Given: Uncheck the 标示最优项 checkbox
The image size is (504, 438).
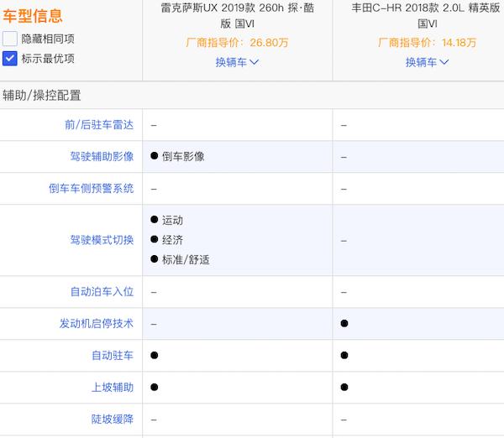Looking at the screenshot, I should 9,59.
